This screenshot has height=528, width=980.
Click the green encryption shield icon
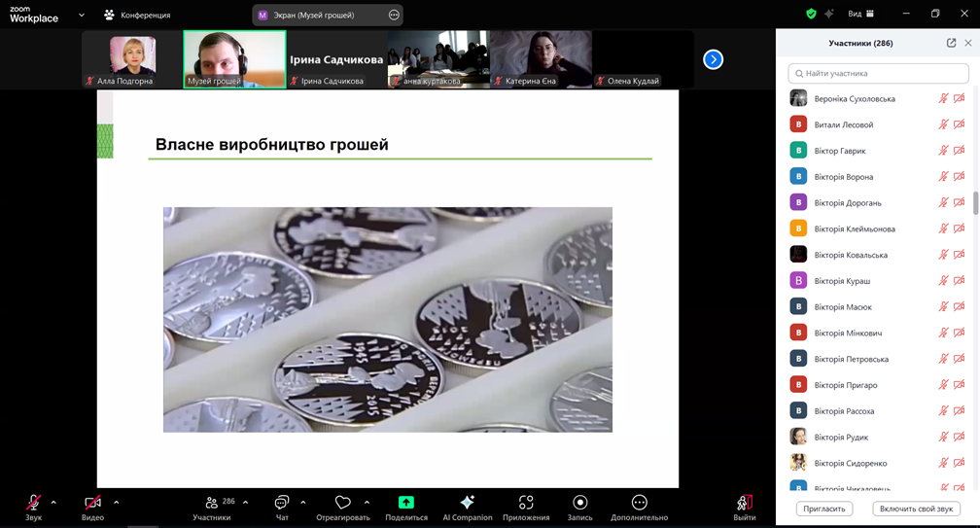811,14
